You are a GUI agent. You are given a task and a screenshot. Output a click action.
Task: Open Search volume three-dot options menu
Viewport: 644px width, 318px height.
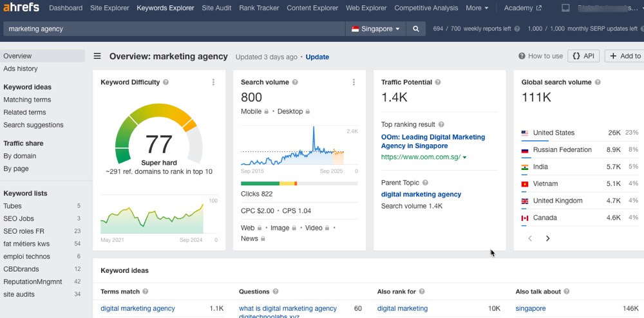pos(354,82)
